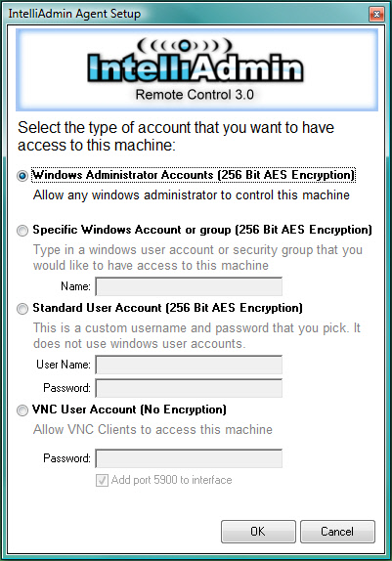Select Windows Administrator Accounts radio option
392x561 pixels.
click(x=22, y=176)
